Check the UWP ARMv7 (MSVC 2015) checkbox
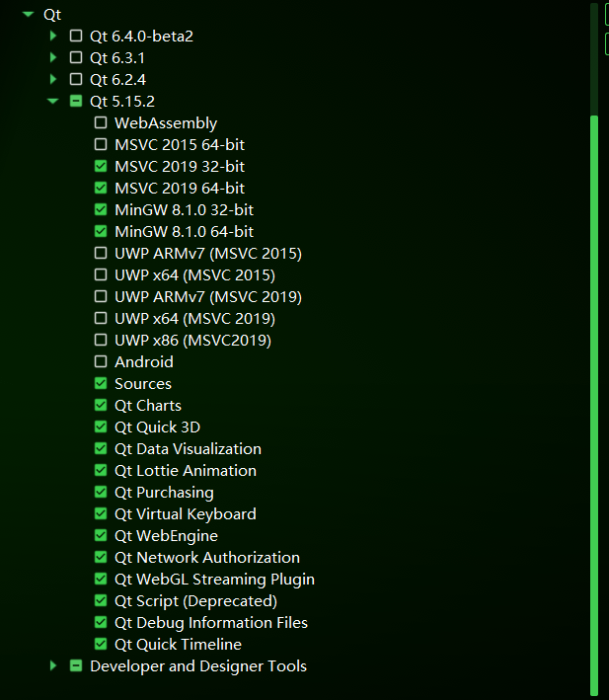609x700 pixels. coord(101,253)
